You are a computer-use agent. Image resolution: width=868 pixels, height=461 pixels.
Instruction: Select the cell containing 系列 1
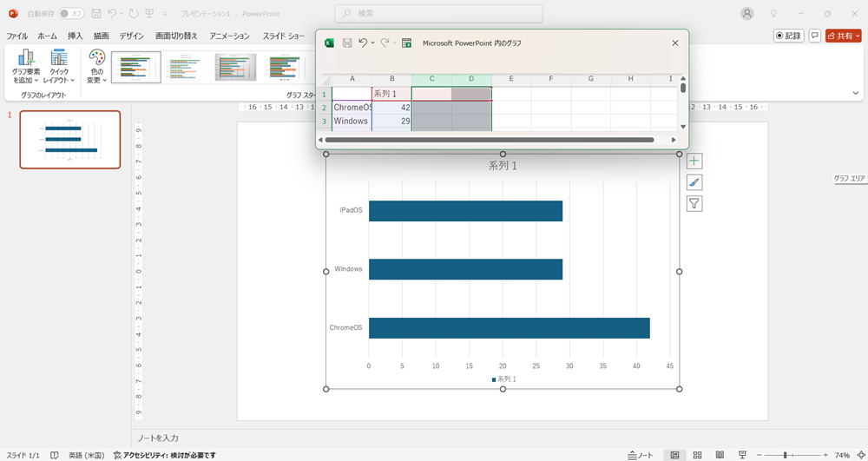(x=392, y=94)
